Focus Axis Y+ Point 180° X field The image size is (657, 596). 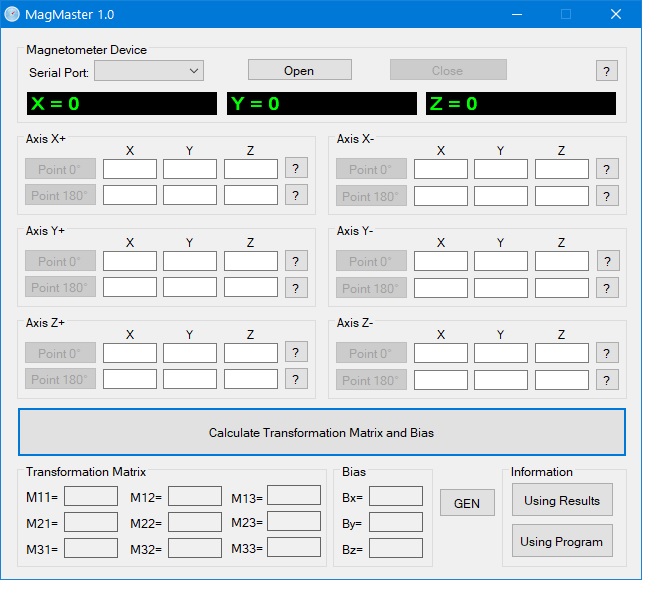coord(130,287)
